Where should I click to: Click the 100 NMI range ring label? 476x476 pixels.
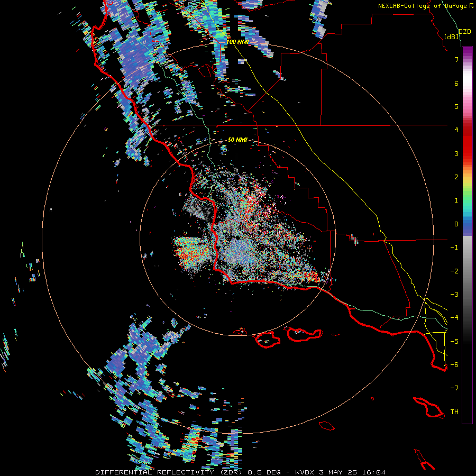click(237, 42)
